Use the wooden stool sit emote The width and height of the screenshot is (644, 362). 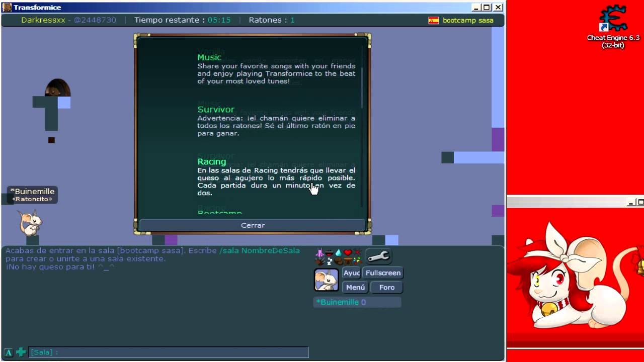coord(348,261)
